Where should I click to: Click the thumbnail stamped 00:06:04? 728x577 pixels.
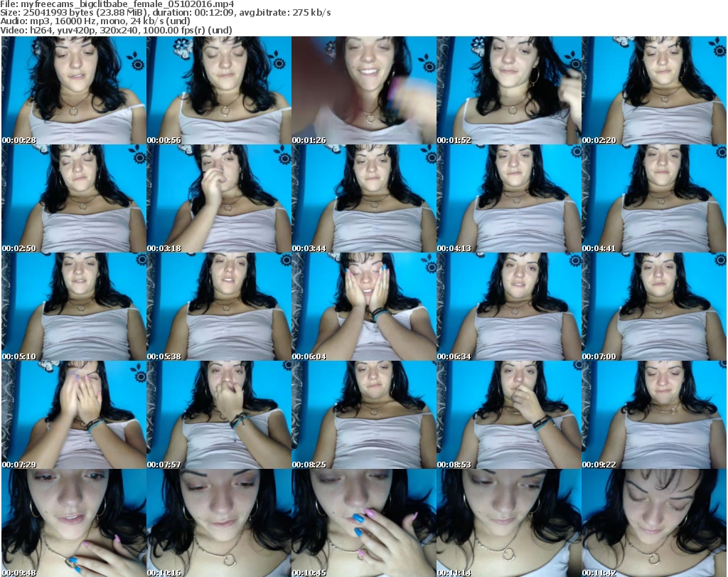[364, 307]
